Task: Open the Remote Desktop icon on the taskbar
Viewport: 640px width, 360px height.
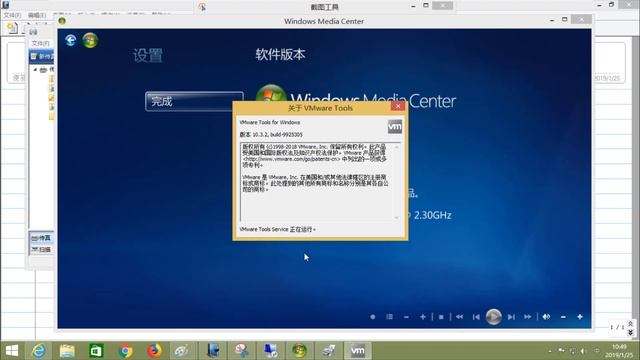Action: pos(270,351)
